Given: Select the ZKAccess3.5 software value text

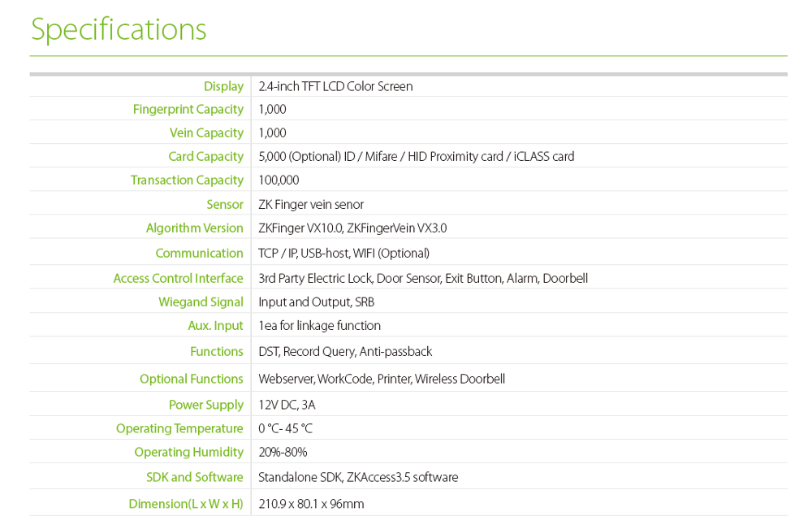Looking at the screenshot, I should [403, 477].
